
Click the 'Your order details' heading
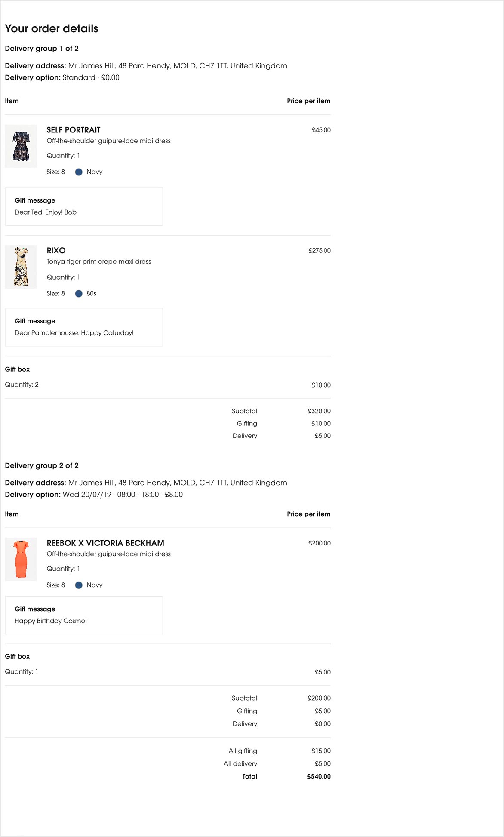[x=52, y=29]
